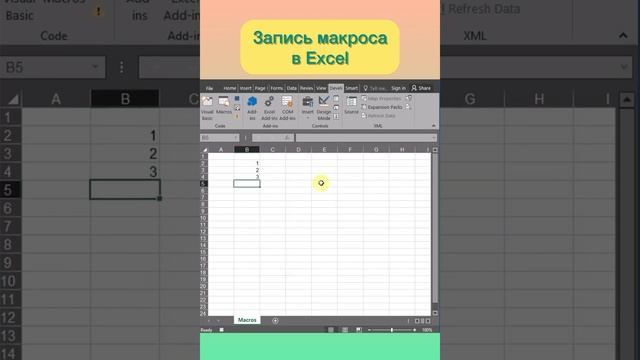Switch to the Data tab
The height and width of the screenshot is (360, 640).
(x=291, y=88)
